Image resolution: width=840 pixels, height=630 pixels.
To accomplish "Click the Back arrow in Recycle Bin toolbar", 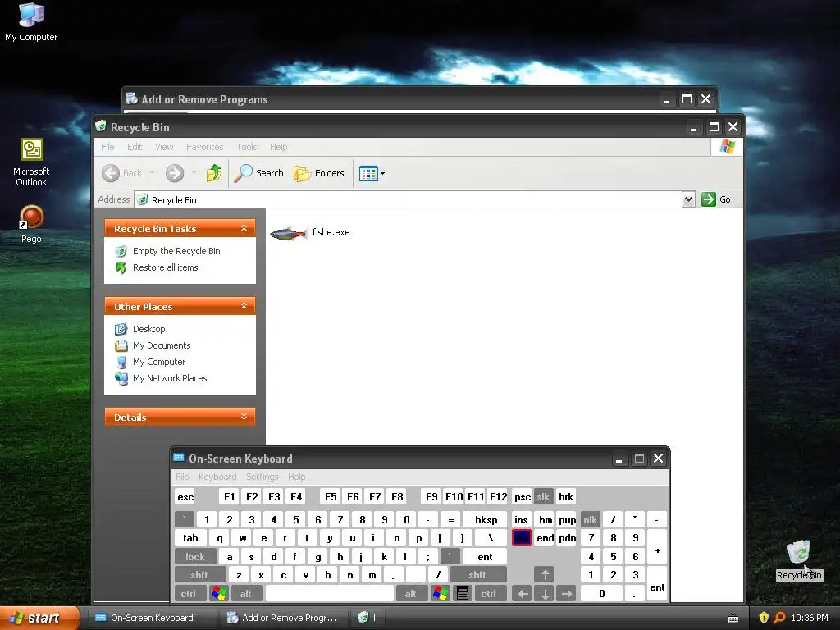I will click(x=111, y=173).
